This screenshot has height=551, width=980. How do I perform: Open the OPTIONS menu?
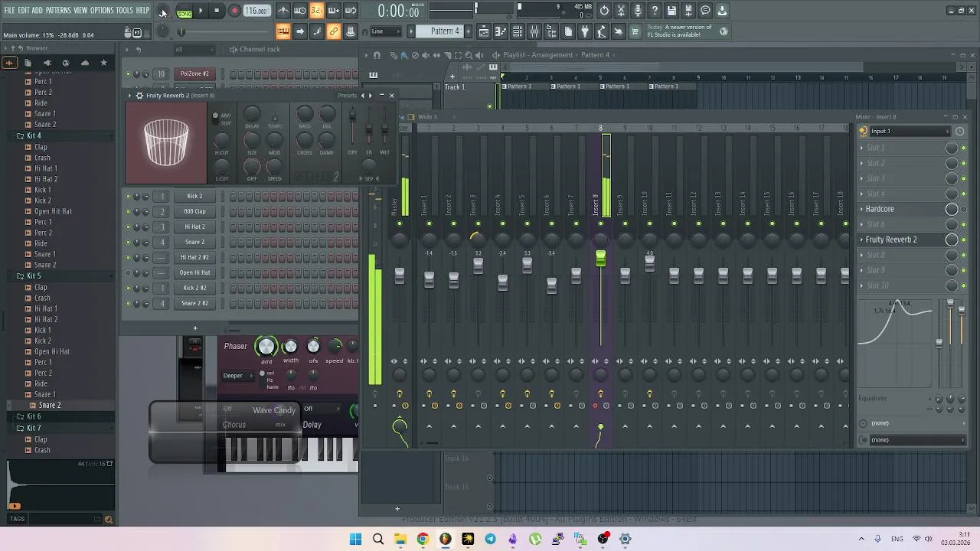point(102,10)
